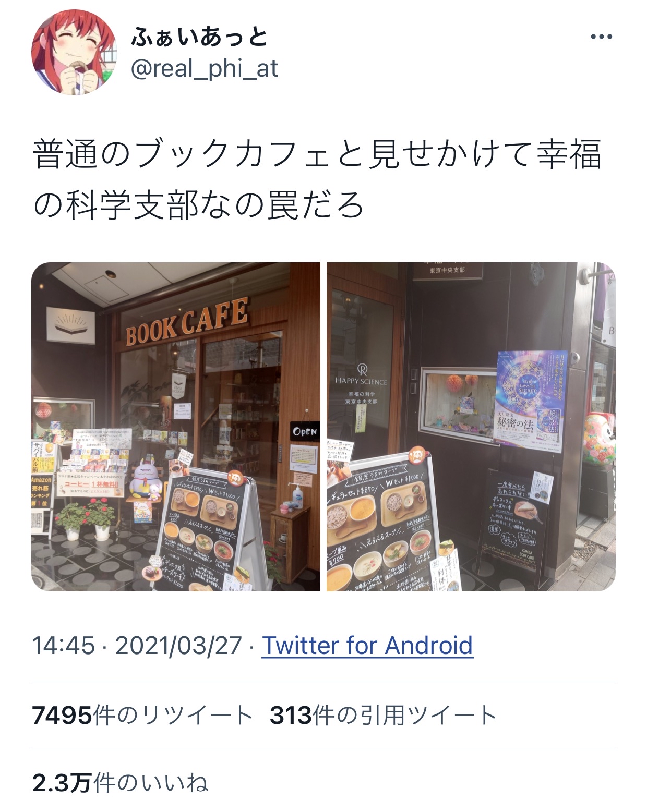View the right Happy Science entrance photo
This screenshot has width=647, height=812.
click(471, 427)
